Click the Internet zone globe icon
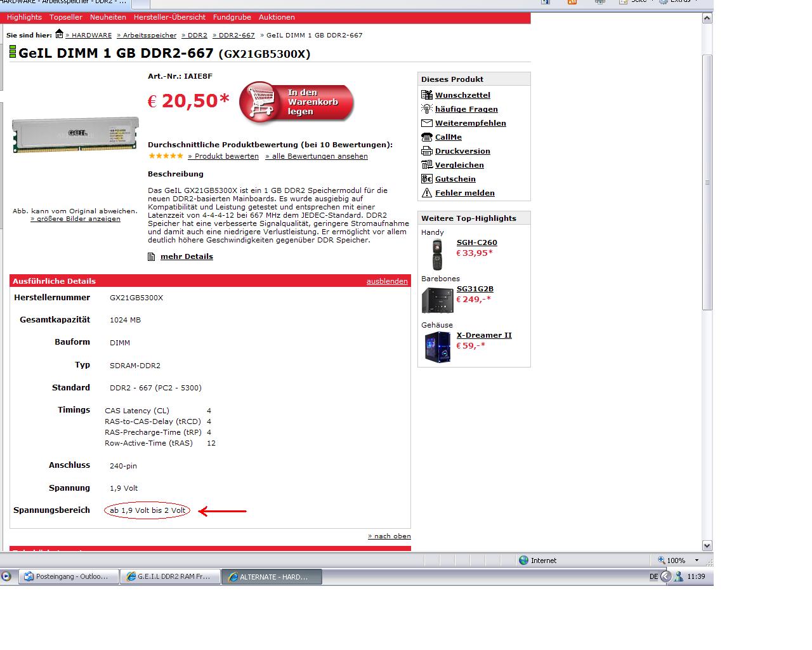812x650 pixels. (523, 560)
